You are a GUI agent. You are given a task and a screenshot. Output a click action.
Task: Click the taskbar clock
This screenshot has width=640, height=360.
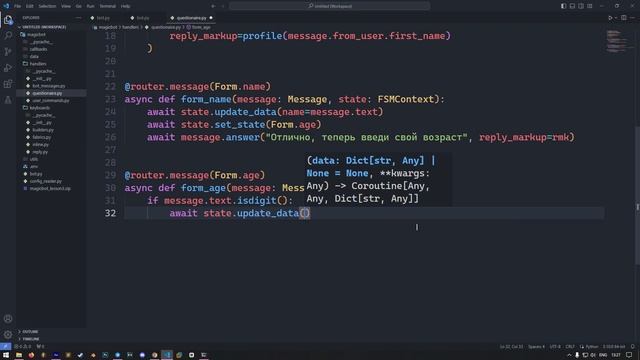pyautogui.click(x=616, y=355)
